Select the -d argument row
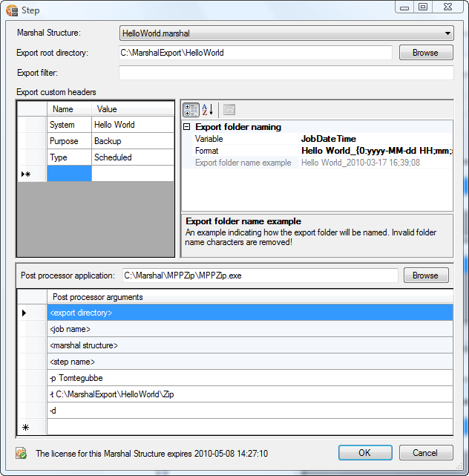Viewport: 469px width, 476px height. pyautogui.click(x=250, y=411)
